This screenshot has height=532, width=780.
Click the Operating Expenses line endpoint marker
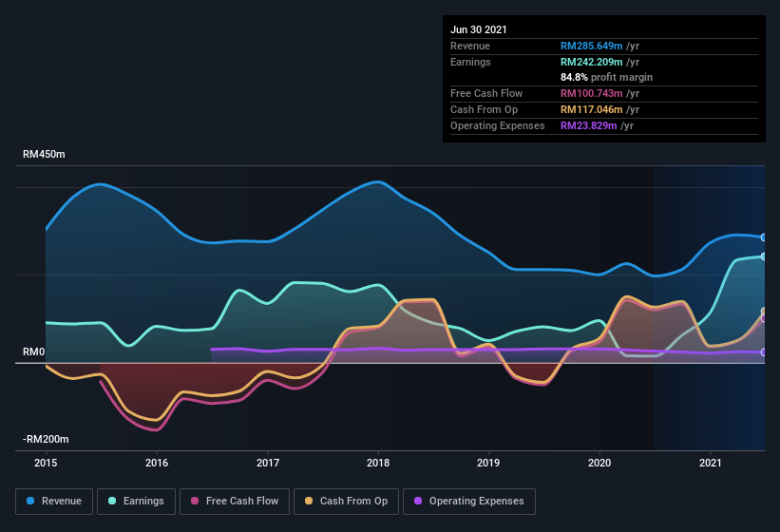click(x=764, y=352)
